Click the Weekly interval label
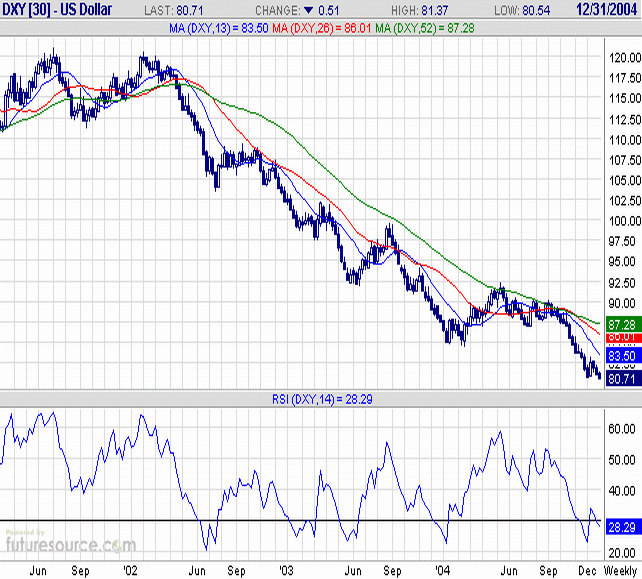Screen dimensions: 642x579 620,570
